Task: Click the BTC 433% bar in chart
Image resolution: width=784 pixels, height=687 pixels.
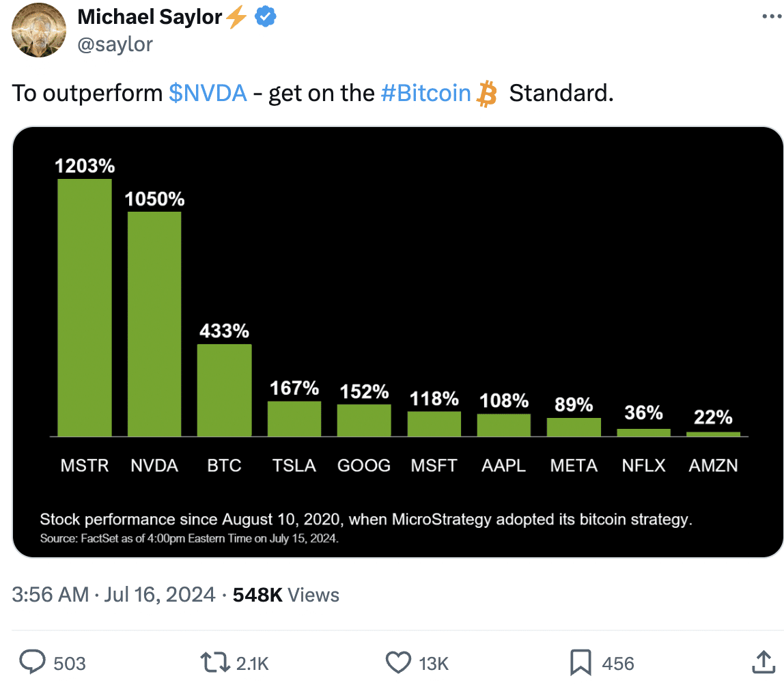Action: point(225,391)
